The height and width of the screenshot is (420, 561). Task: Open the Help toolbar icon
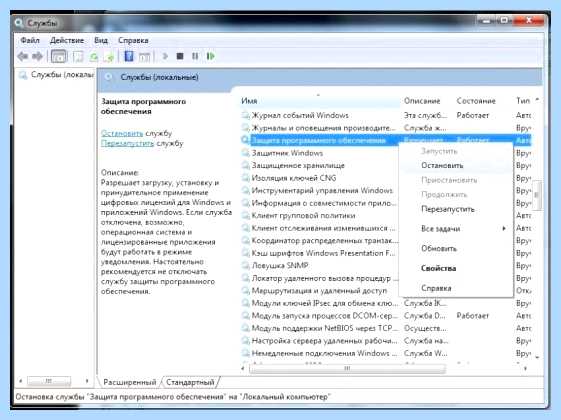click(129, 56)
